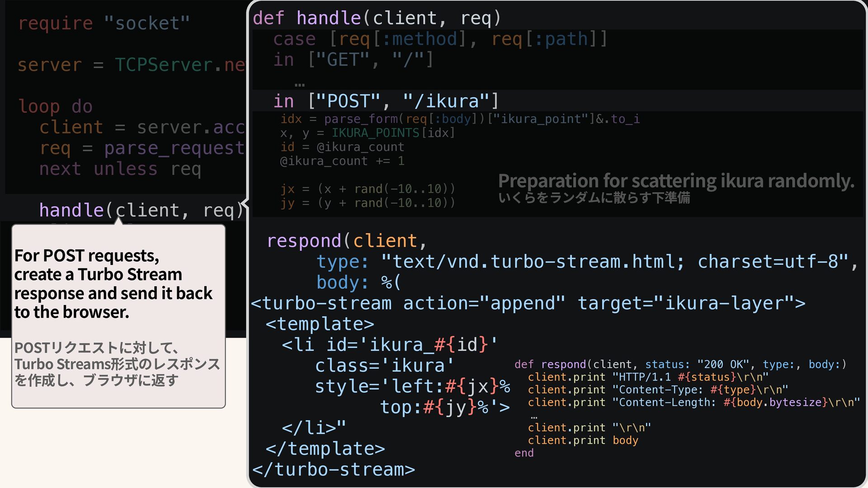Click the opening <template> tag
The height and width of the screenshot is (488, 868).
click(x=320, y=324)
